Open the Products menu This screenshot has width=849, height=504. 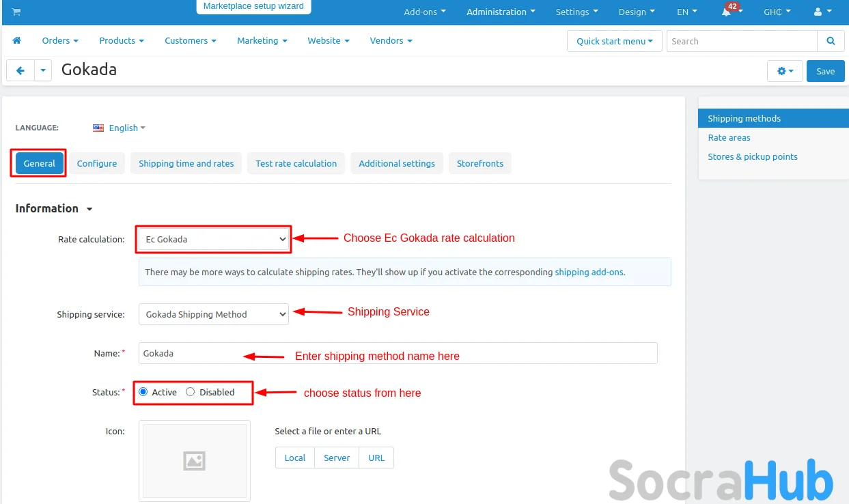coord(122,40)
